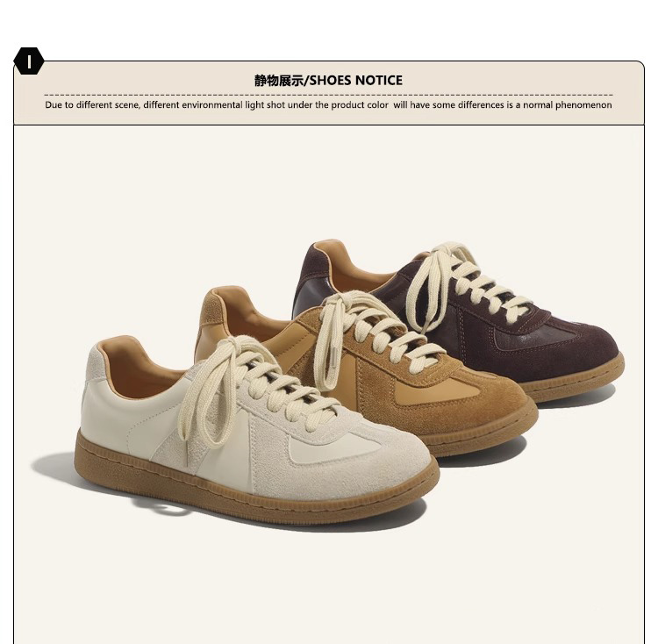Click the SHOES NOTICE heading
Screen dimensions: 658x644
(356, 80)
